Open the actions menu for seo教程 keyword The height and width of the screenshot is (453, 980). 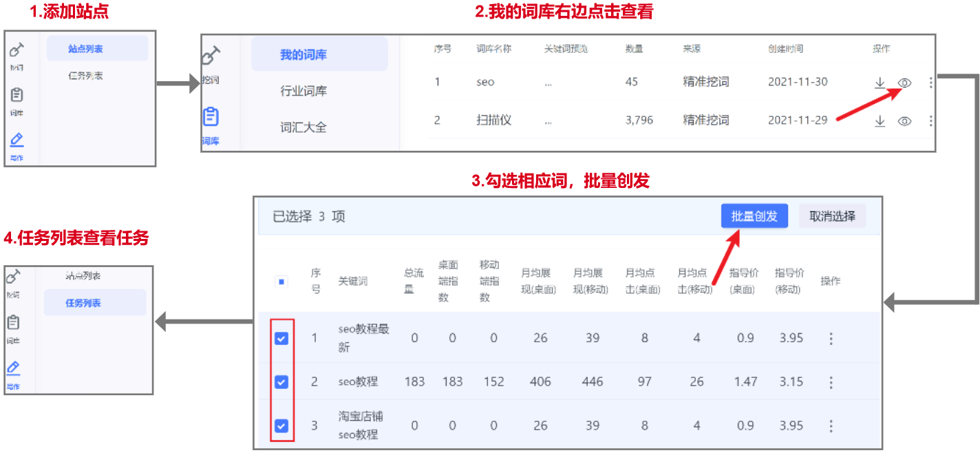coord(831,382)
